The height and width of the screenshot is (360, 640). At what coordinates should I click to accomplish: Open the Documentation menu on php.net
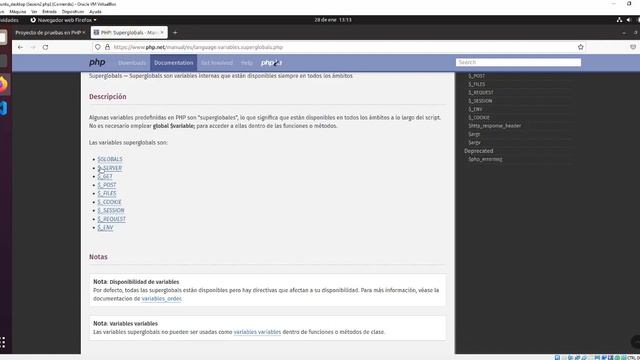pos(173,63)
